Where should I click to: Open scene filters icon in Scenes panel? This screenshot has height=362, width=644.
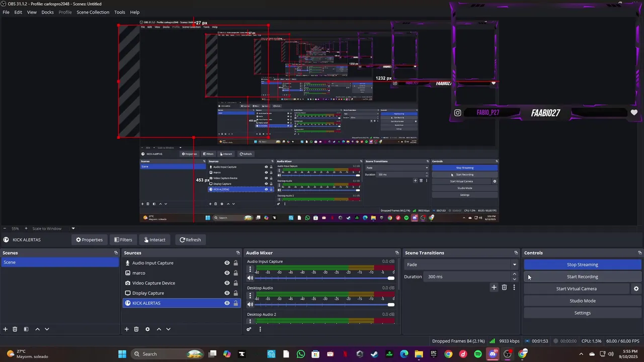26,329
